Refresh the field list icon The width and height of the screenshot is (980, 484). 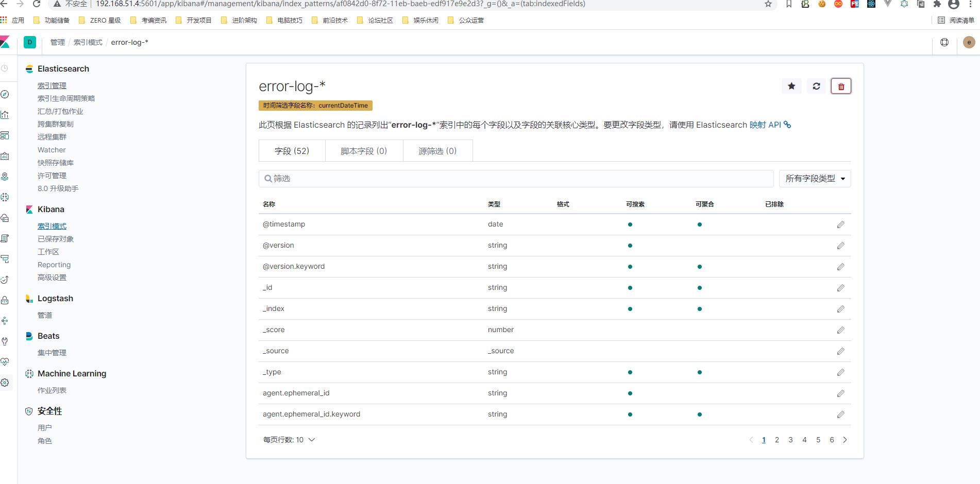point(816,86)
